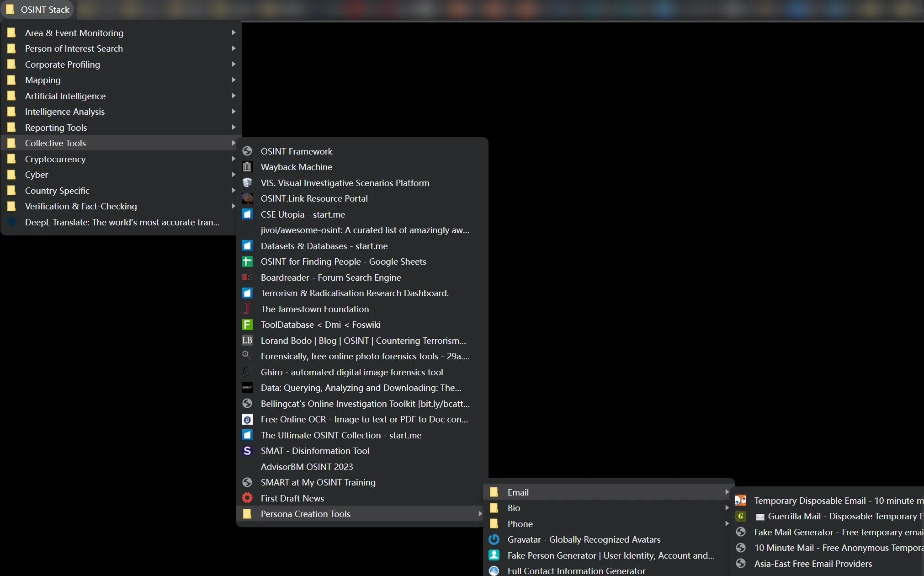Image resolution: width=924 pixels, height=576 pixels.
Task: Expand the Corporate Profiling submenu arrow
Action: point(234,64)
